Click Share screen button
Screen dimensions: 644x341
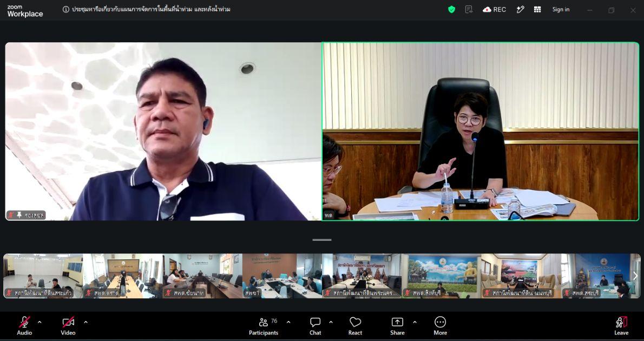click(397, 326)
